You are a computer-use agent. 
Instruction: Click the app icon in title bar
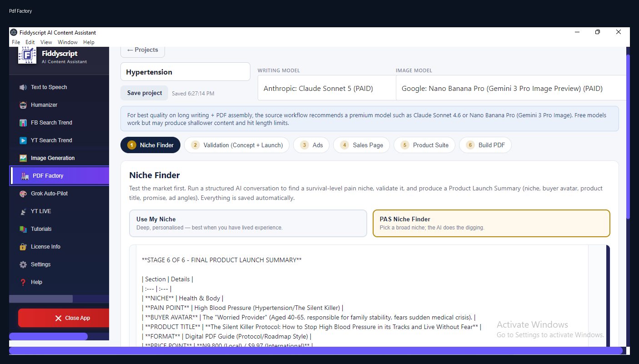point(14,32)
